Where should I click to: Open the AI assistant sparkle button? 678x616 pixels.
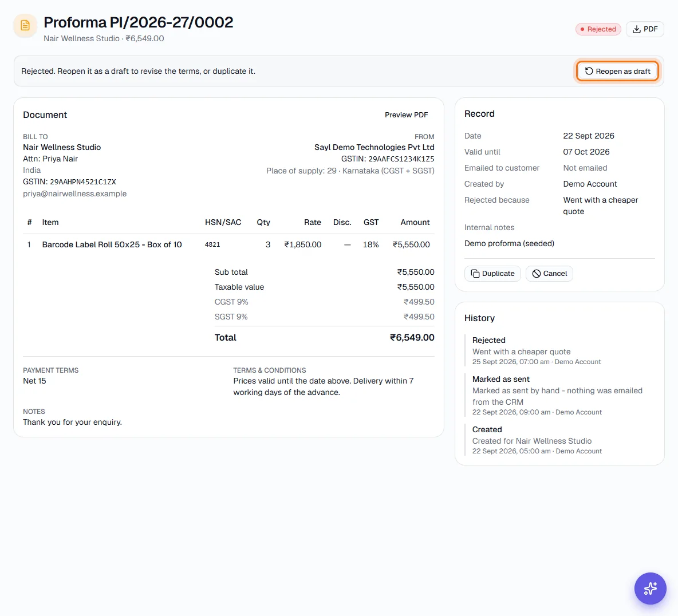(650, 589)
